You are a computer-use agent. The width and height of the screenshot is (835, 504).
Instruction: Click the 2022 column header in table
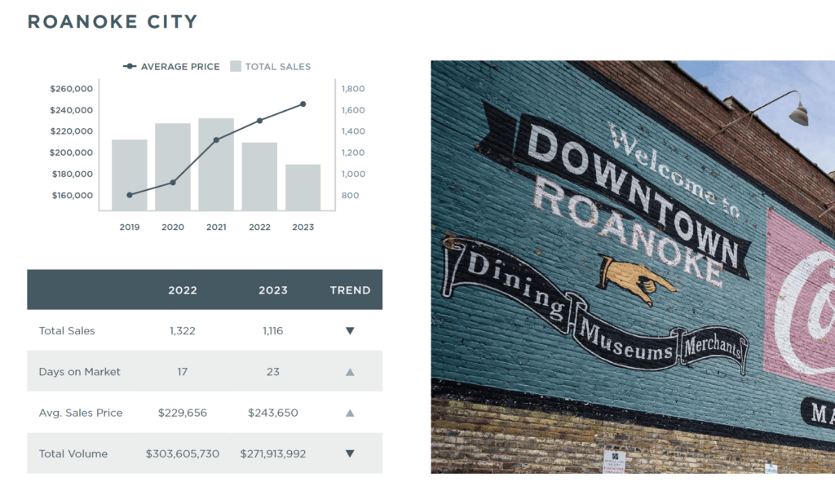point(183,290)
